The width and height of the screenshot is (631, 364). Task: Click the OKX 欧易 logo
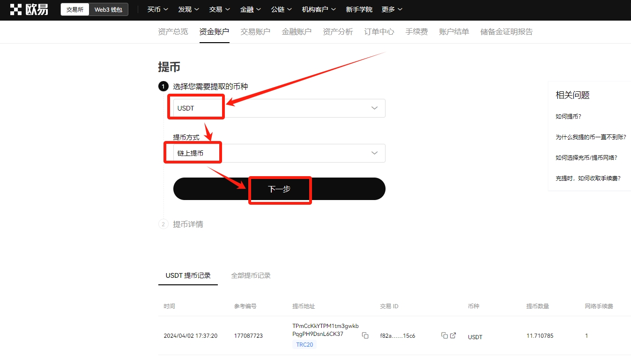pos(29,9)
